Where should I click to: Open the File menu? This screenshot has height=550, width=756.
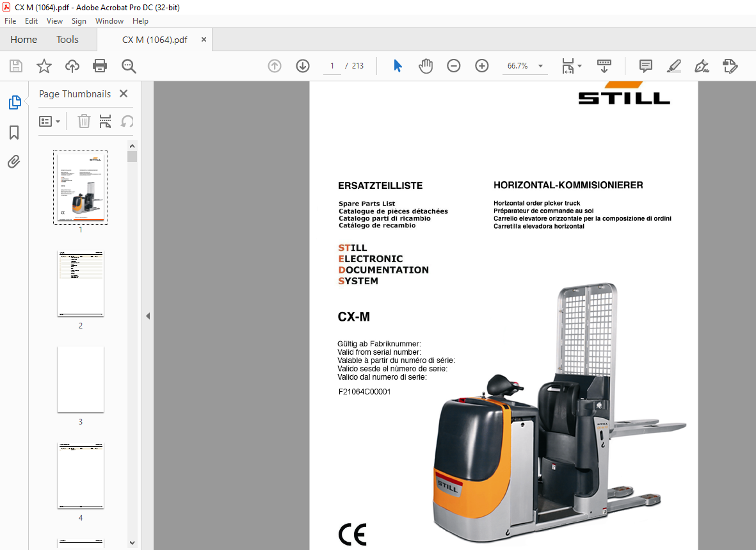pos(10,20)
